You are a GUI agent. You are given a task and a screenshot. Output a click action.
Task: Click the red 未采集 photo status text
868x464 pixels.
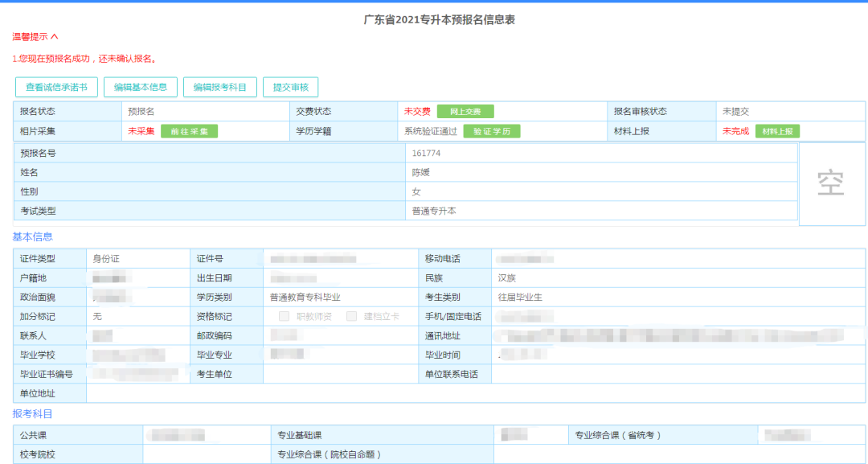pos(141,130)
